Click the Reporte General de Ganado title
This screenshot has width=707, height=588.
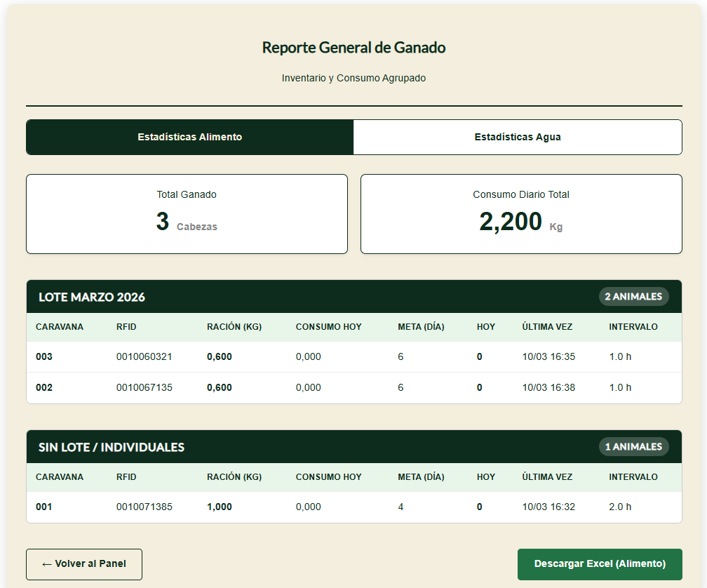click(x=353, y=48)
